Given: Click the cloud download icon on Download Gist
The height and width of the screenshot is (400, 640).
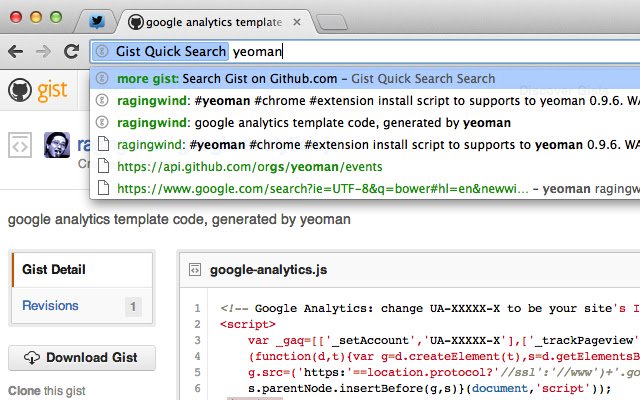Looking at the screenshot, I should click(x=32, y=358).
